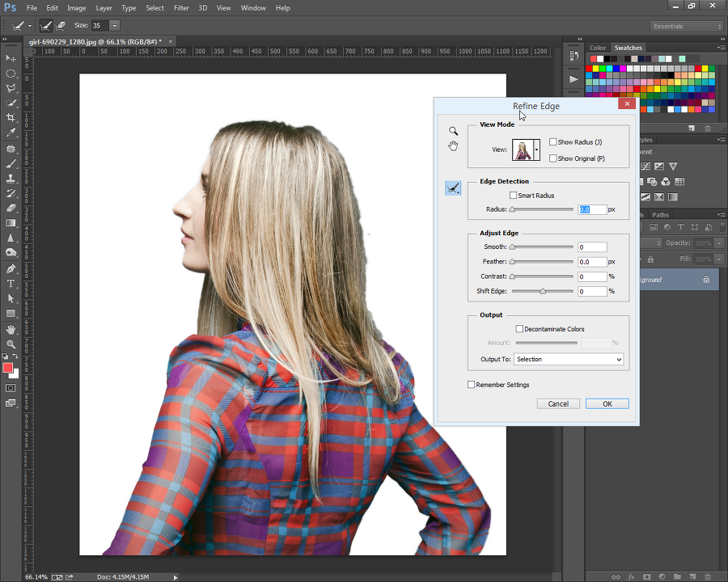
Task: Click the OK button in Refine Edge
Action: 607,404
